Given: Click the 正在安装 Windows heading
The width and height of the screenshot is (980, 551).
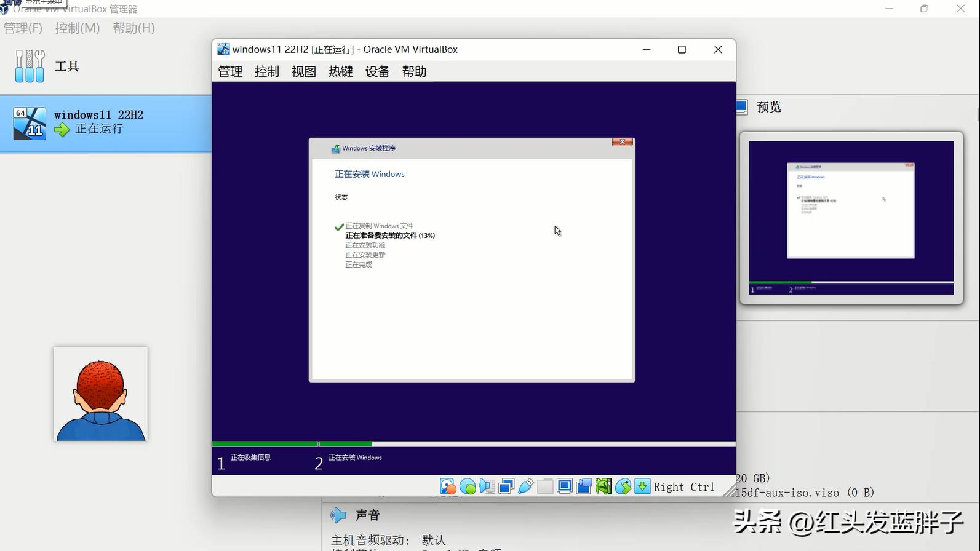Looking at the screenshot, I should click(370, 175).
